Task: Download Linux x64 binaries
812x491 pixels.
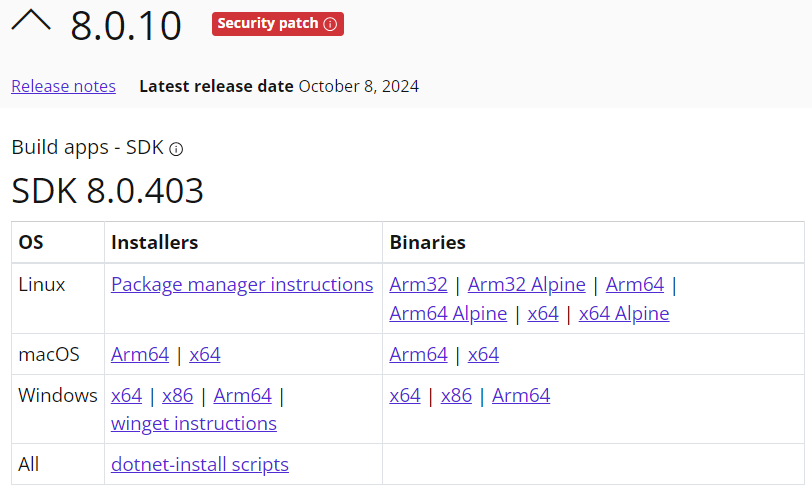Action: [542, 314]
